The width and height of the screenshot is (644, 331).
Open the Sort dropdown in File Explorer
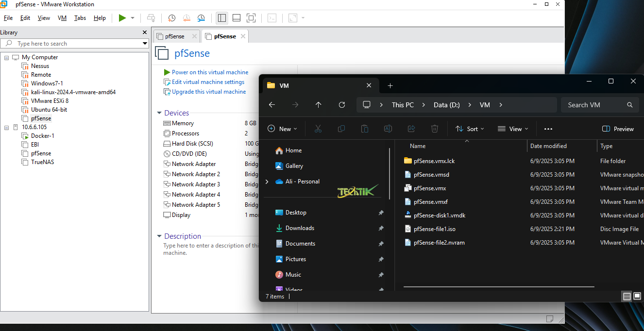tap(470, 129)
